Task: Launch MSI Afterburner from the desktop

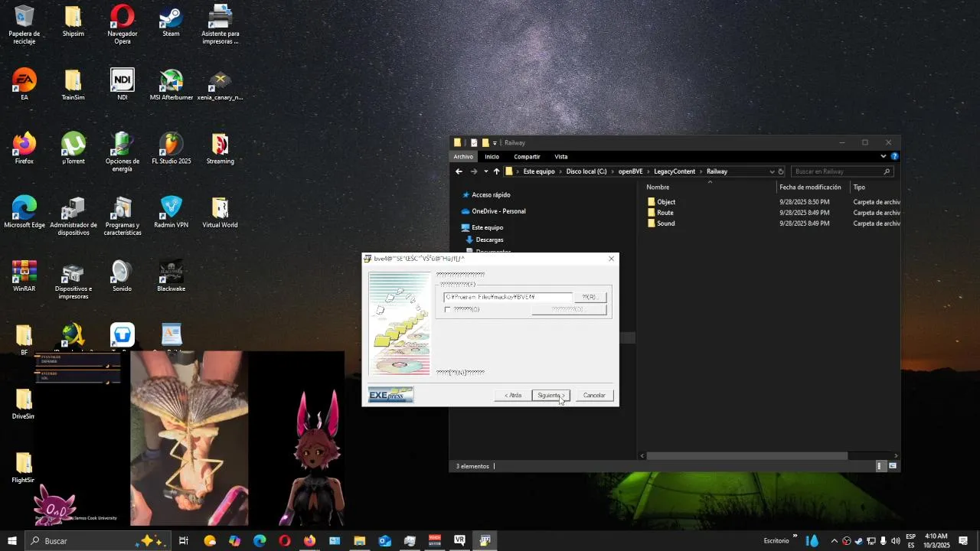Action: click(x=171, y=84)
